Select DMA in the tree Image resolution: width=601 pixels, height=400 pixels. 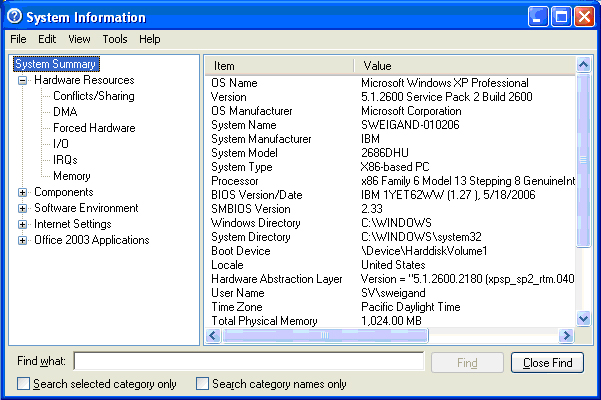[65, 112]
